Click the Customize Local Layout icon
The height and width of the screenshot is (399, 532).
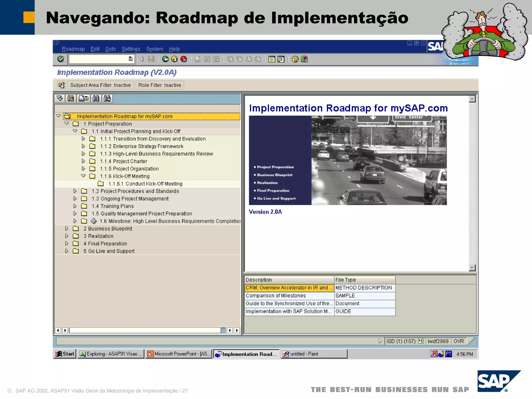[304, 59]
